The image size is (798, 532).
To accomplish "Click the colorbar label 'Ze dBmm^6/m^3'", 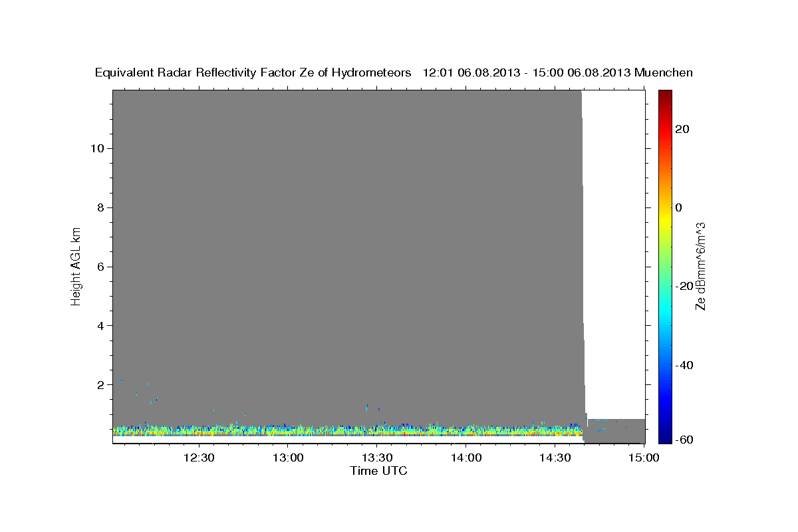I will tap(700, 266).
